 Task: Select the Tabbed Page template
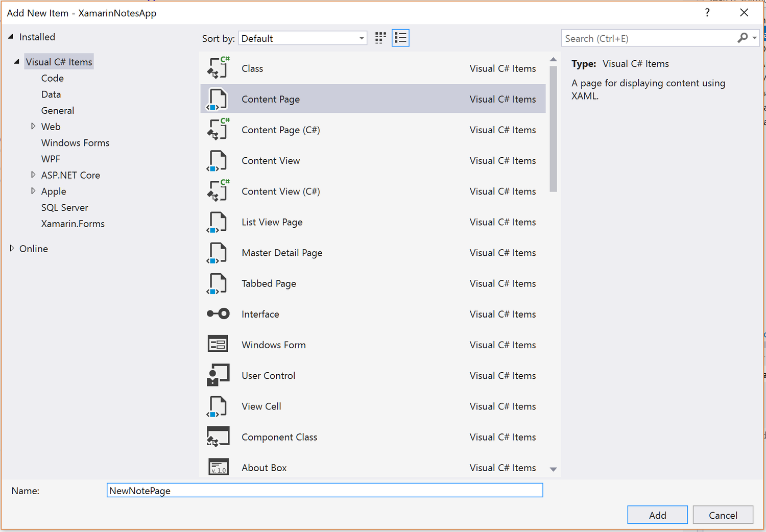[269, 283]
